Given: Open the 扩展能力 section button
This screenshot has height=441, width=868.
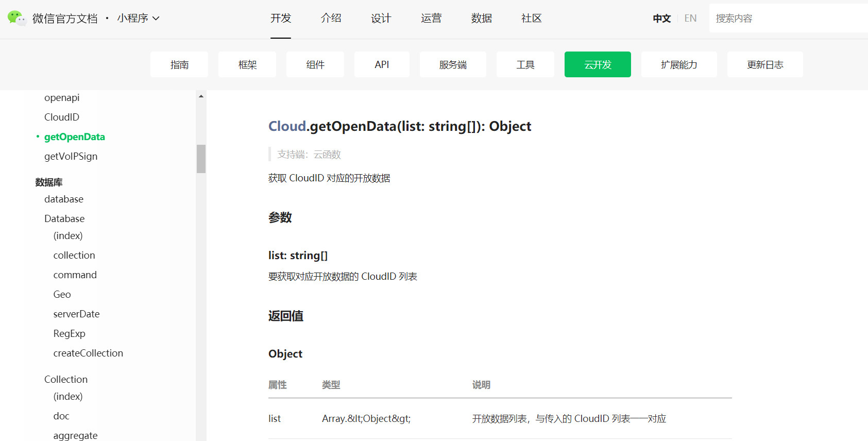Looking at the screenshot, I should click(679, 64).
